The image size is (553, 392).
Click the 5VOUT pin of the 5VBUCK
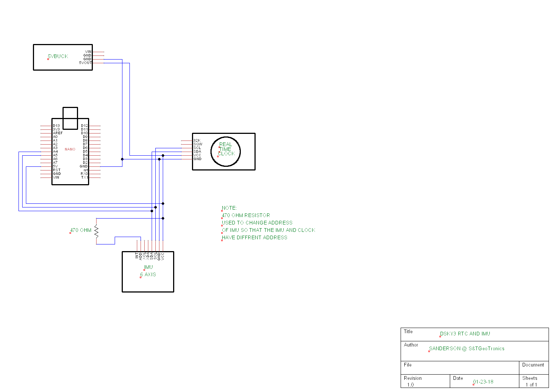[85, 62]
